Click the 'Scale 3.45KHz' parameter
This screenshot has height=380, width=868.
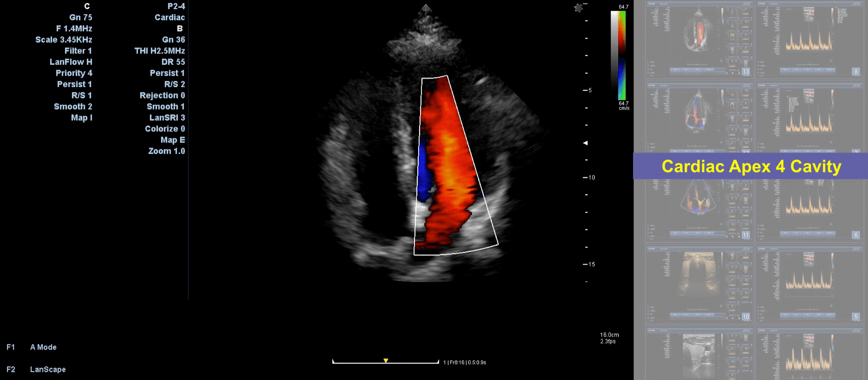point(64,40)
